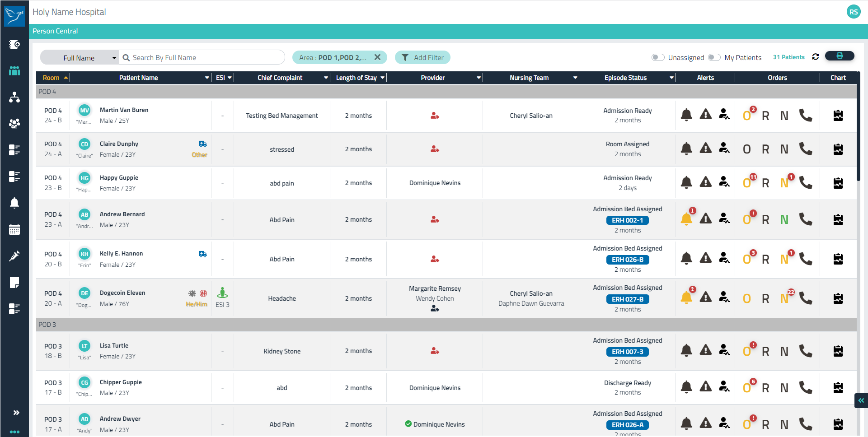Screen dimensions: 868x437
Task: Expand the Nursing Team column dropdown
Action: point(575,78)
